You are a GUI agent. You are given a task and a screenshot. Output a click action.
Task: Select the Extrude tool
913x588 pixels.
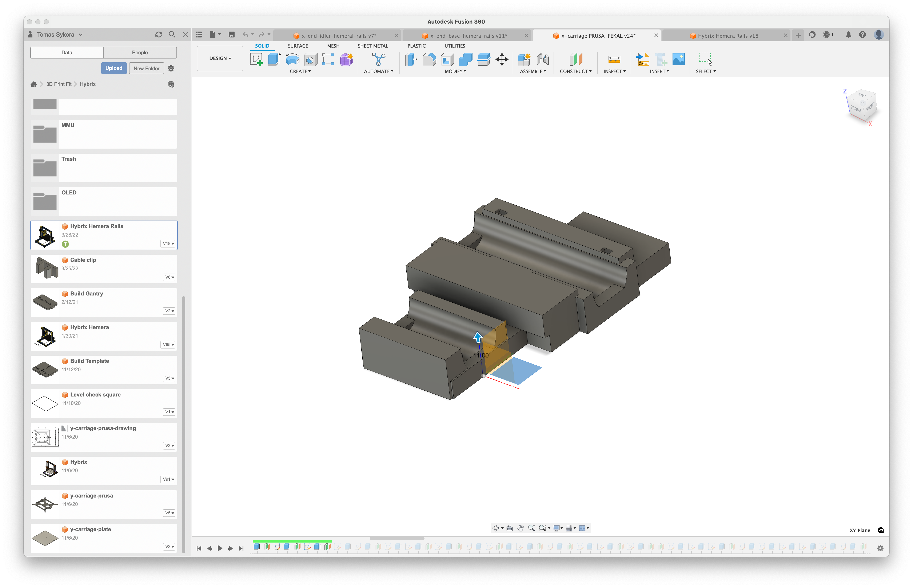point(274,59)
